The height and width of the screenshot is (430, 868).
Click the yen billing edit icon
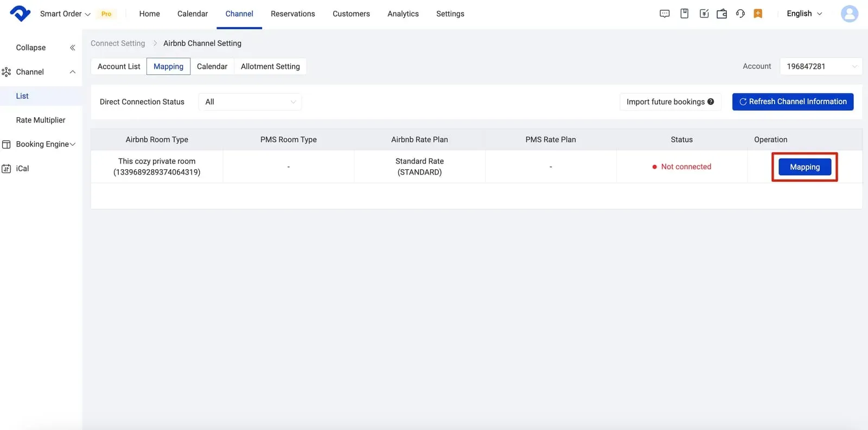pyautogui.click(x=704, y=14)
